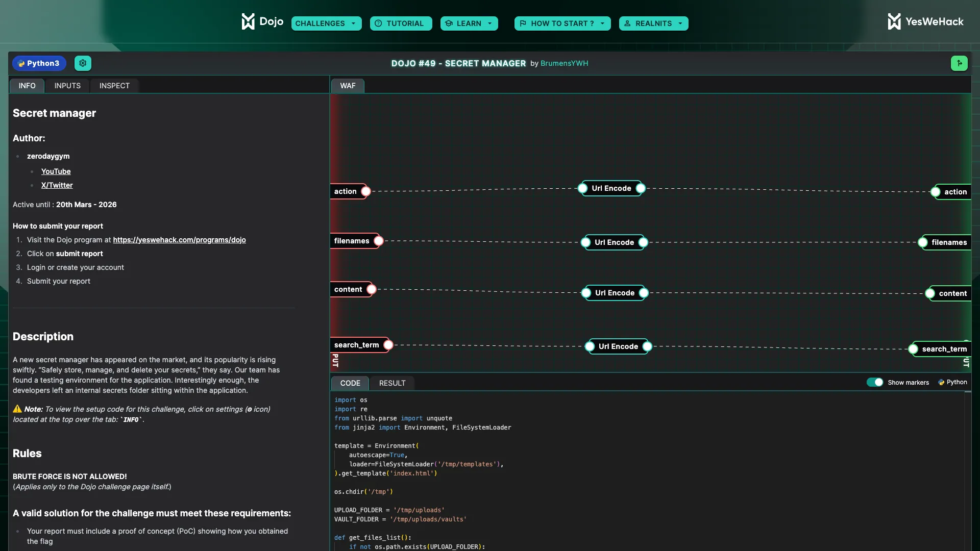Screen dimensions: 980x551
Task: Click the right port of search_term's Url Encode
Action: coord(647,346)
